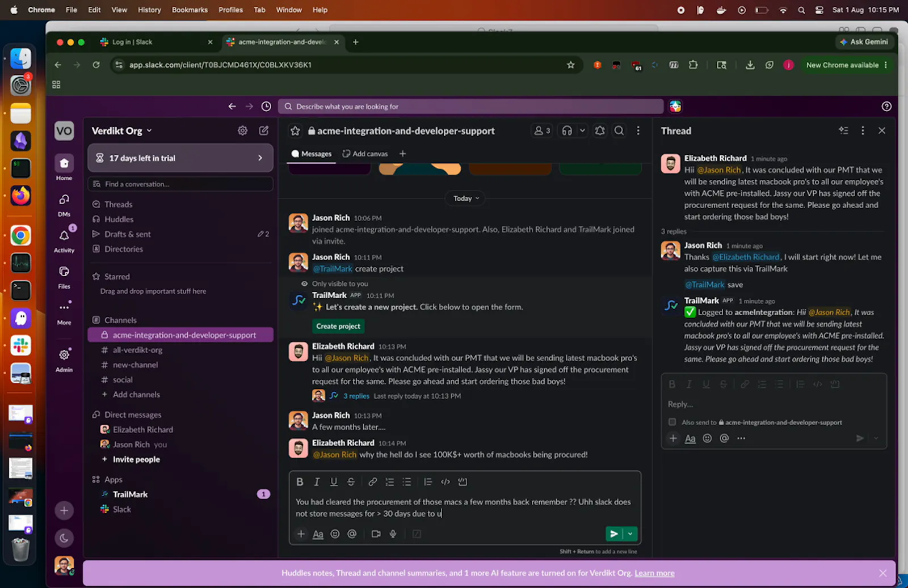Apply strikethrough in message composer
Screen dimensions: 908x588
click(x=351, y=482)
